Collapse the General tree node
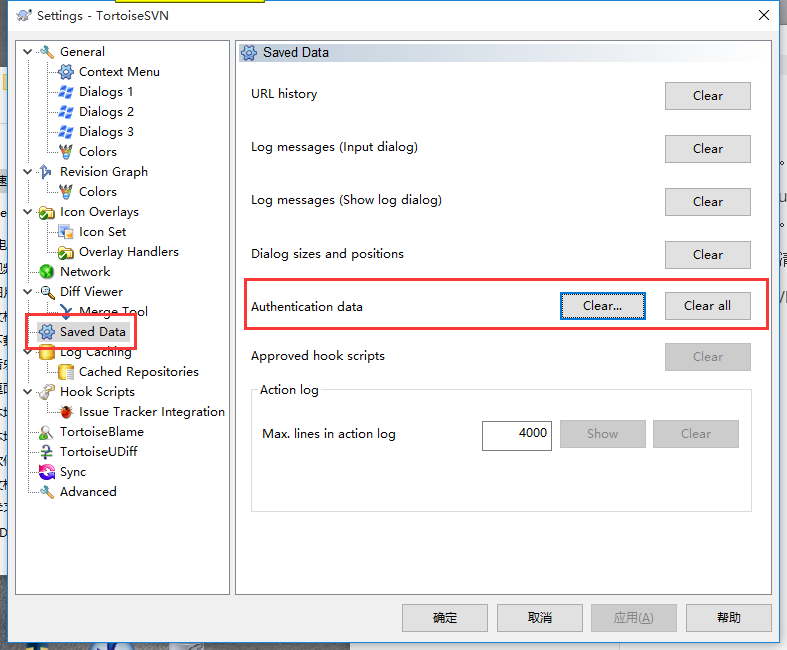The height and width of the screenshot is (650, 787). pyautogui.click(x=28, y=52)
